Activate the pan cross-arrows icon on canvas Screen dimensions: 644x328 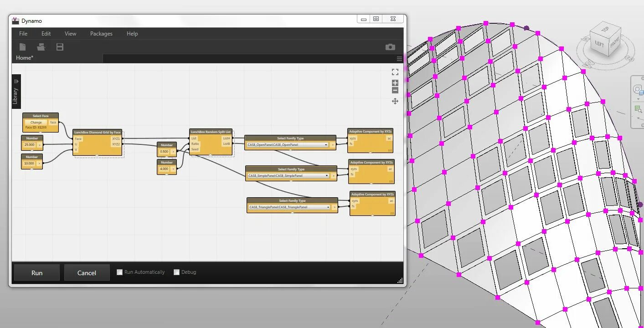pyautogui.click(x=395, y=101)
